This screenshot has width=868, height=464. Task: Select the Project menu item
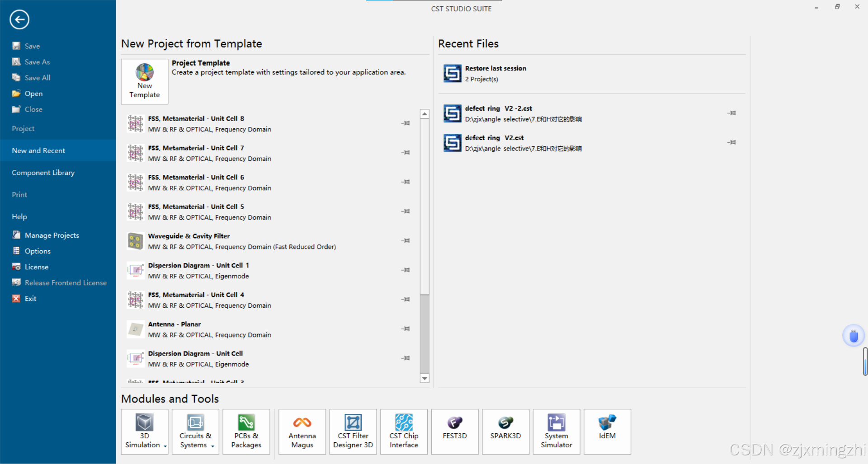click(x=23, y=128)
